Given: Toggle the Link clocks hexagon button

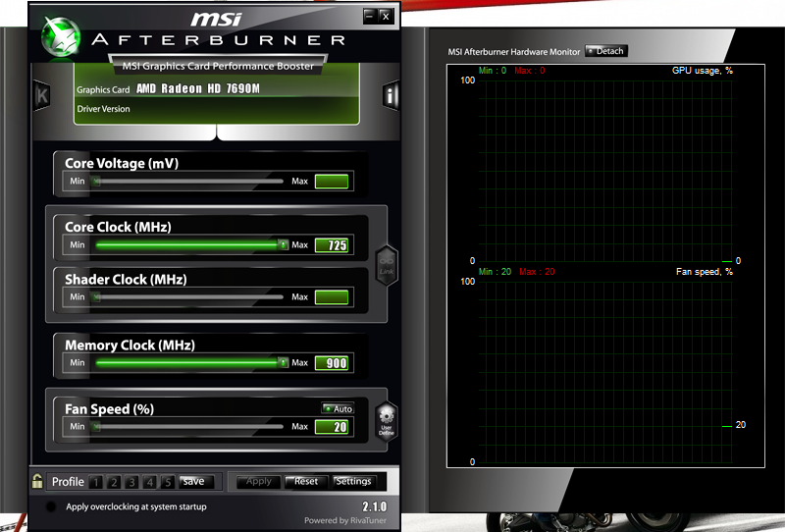Looking at the screenshot, I should (387, 265).
